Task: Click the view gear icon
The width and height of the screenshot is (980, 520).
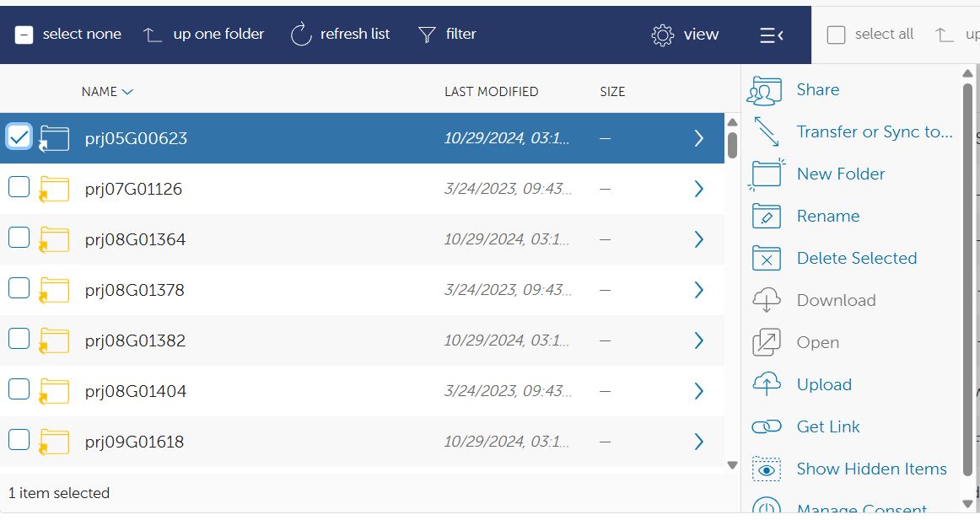Action: [x=663, y=35]
